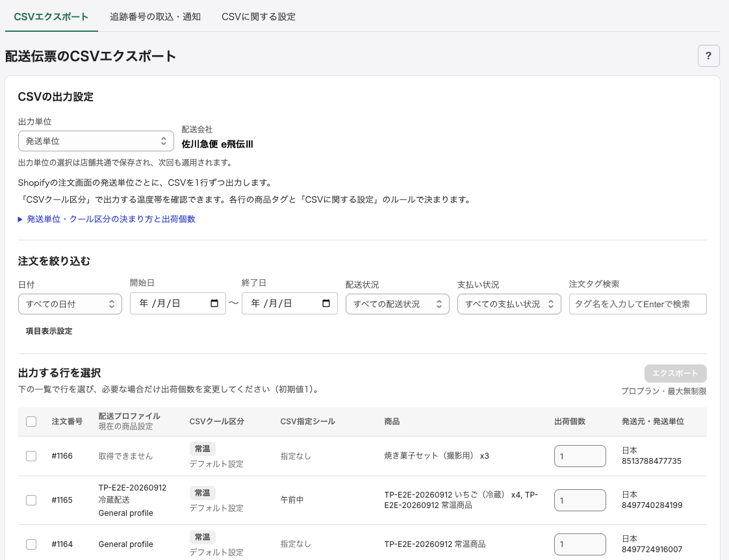Click the TP-E2E-20260912 冷蔵配送 profile cell
The height and width of the screenshot is (560, 729).
pyautogui.click(x=133, y=494)
